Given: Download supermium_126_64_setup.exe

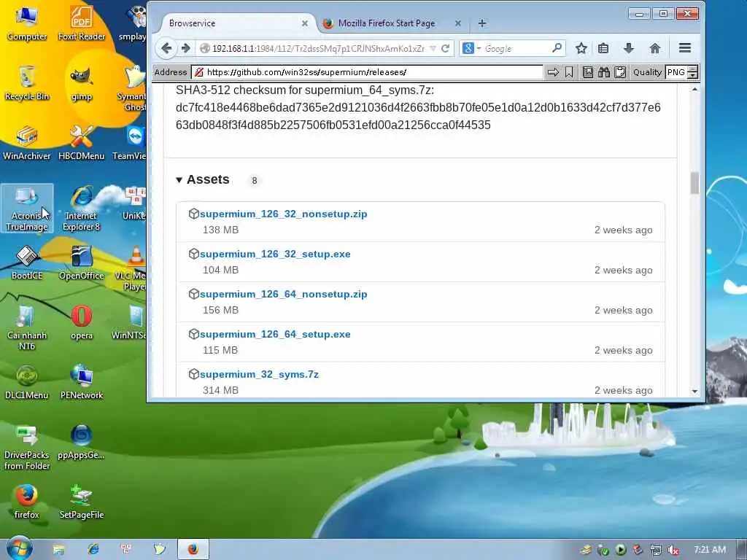Looking at the screenshot, I should (x=275, y=334).
